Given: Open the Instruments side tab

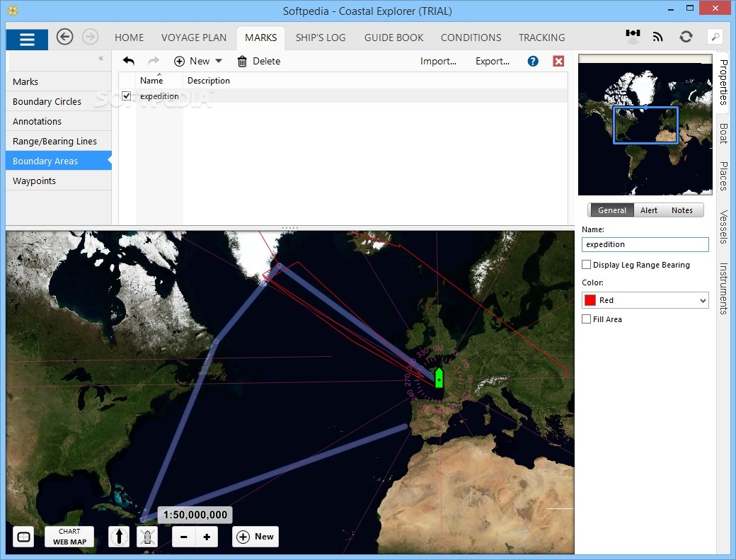Looking at the screenshot, I should pos(723,288).
